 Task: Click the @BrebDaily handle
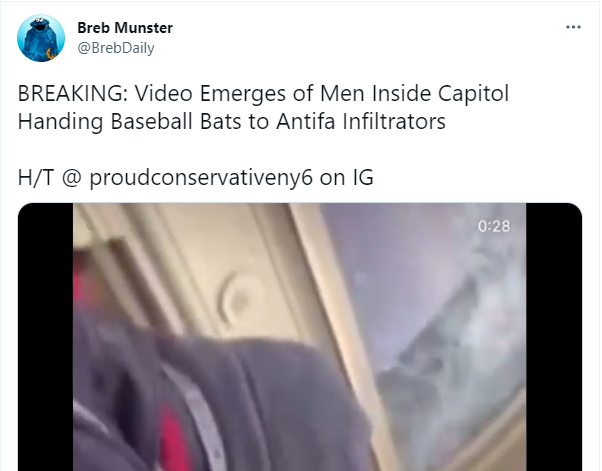[x=116, y=48]
